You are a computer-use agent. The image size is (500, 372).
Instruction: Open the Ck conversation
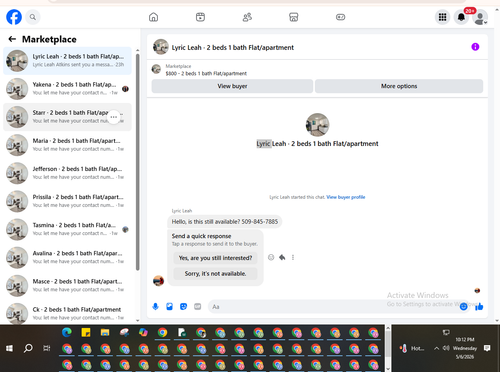coord(67,313)
